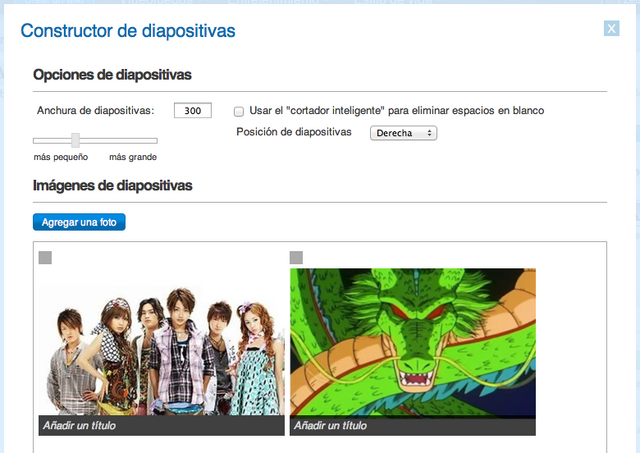Viewport: 640px width, 453px height.
Task: Click the gray square above the dragon image
Action: pyautogui.click(x=296, y=258)
